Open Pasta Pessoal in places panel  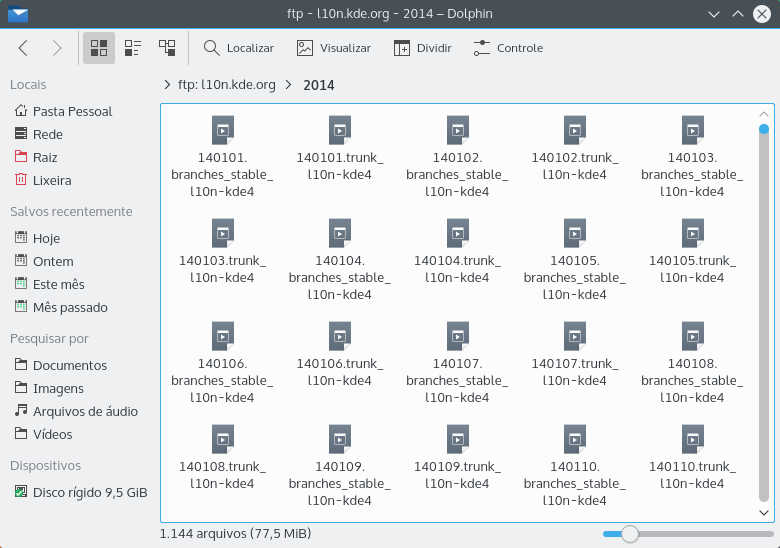(72, 111)
